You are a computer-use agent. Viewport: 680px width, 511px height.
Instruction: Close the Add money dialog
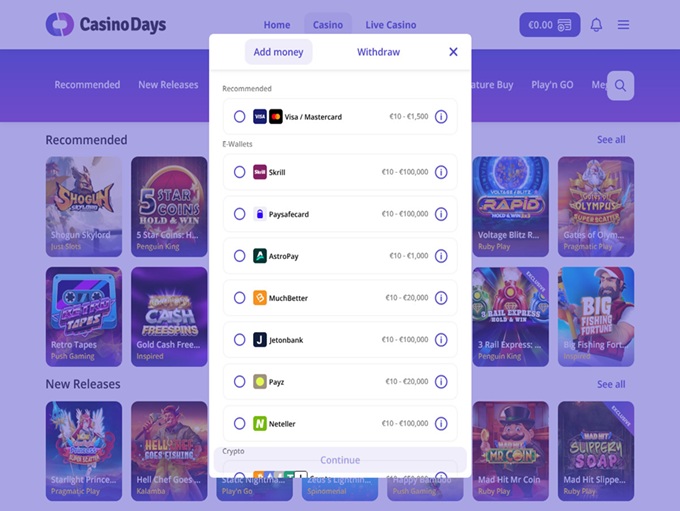tap(453, 52)
